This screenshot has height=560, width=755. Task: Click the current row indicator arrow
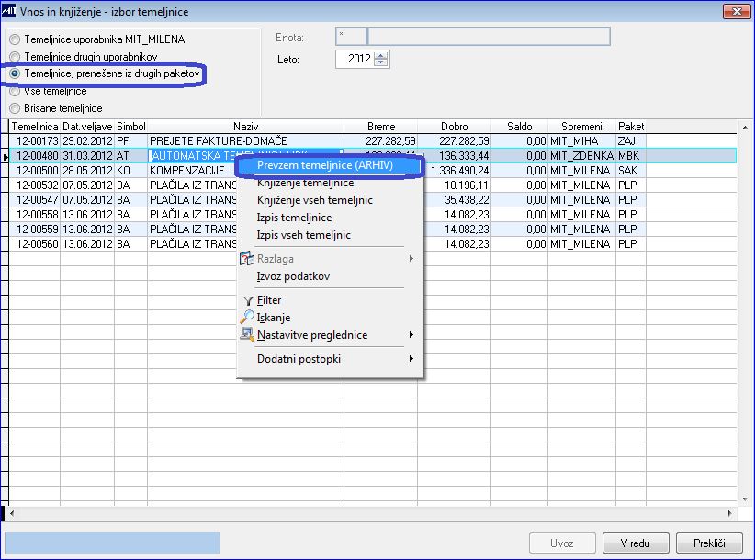pyautogui.click(x=6, y=156)
